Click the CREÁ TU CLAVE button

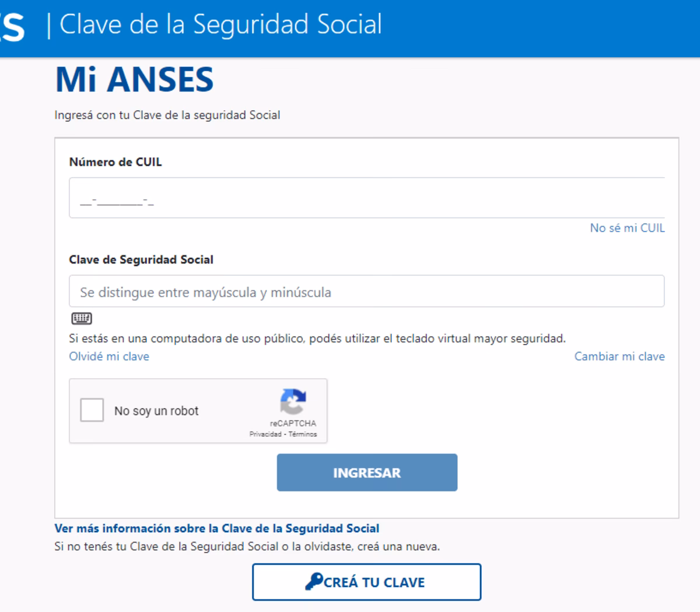(366, 582)
